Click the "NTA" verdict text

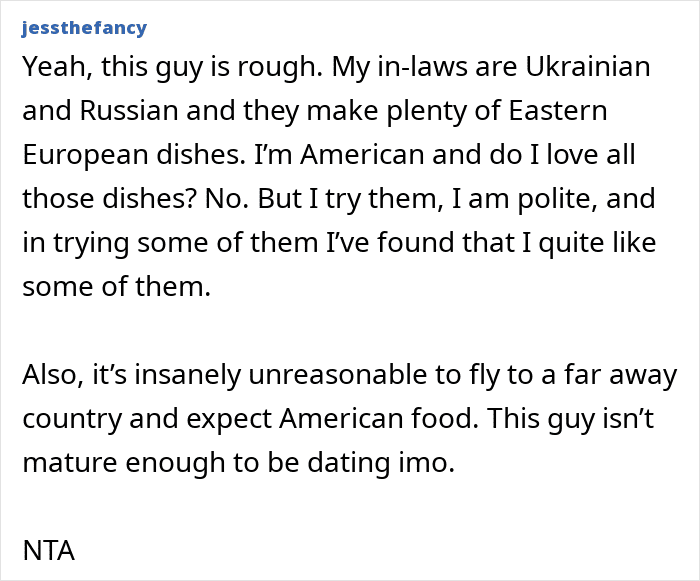tap(50, 550)
